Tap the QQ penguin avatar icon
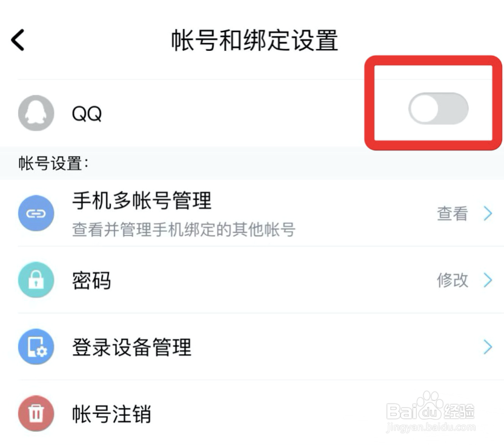This screenshot has width=504, height=445. (36, 113)
